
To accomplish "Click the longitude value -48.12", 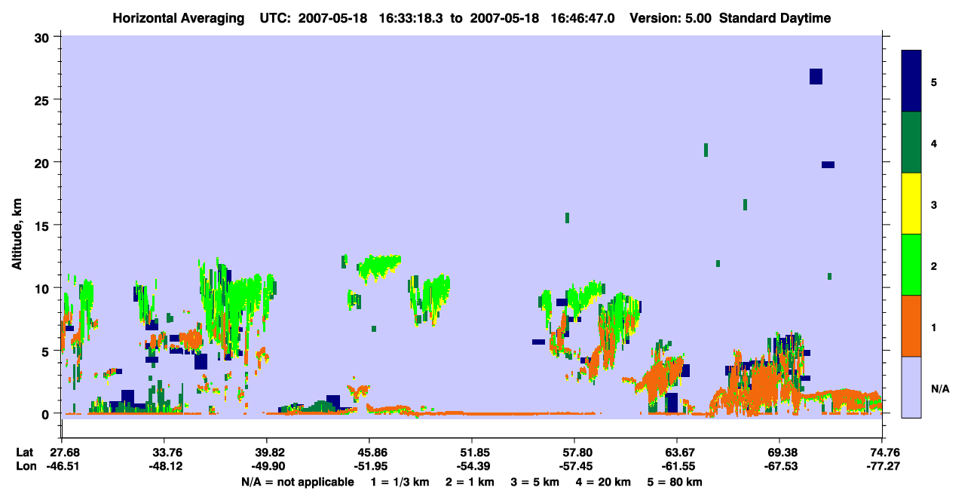I will (164, 466).
